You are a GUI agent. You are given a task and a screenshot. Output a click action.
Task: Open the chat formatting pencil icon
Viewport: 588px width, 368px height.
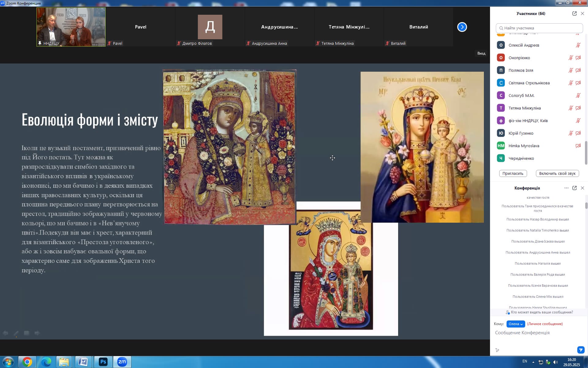click(x=497, y=350)
